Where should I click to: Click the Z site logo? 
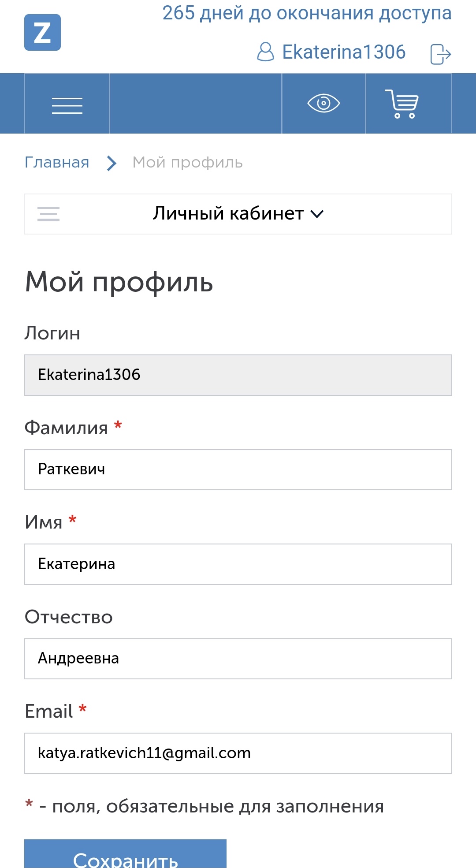42,33
